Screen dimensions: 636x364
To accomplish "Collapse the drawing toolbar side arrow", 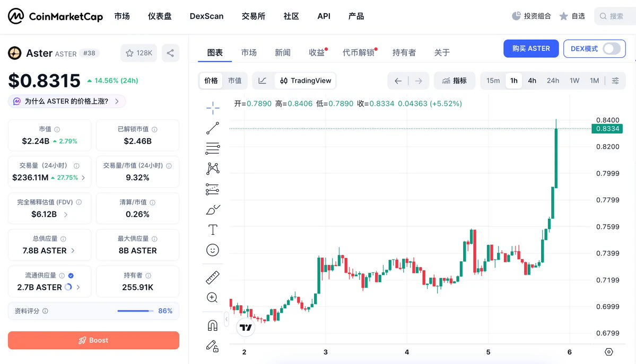I will pos(226,319).
